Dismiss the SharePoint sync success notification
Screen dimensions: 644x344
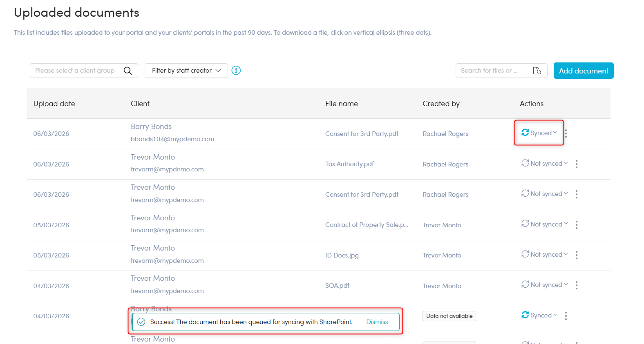[377, 322]
